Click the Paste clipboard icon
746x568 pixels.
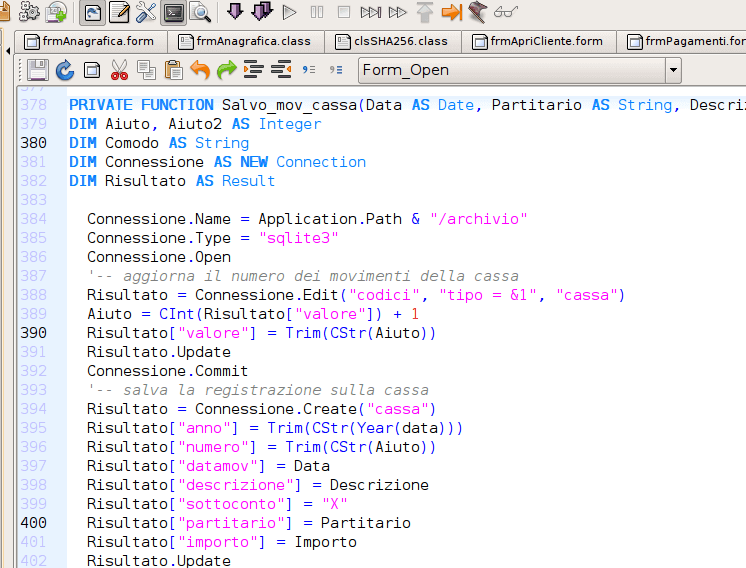click(174, 70)
